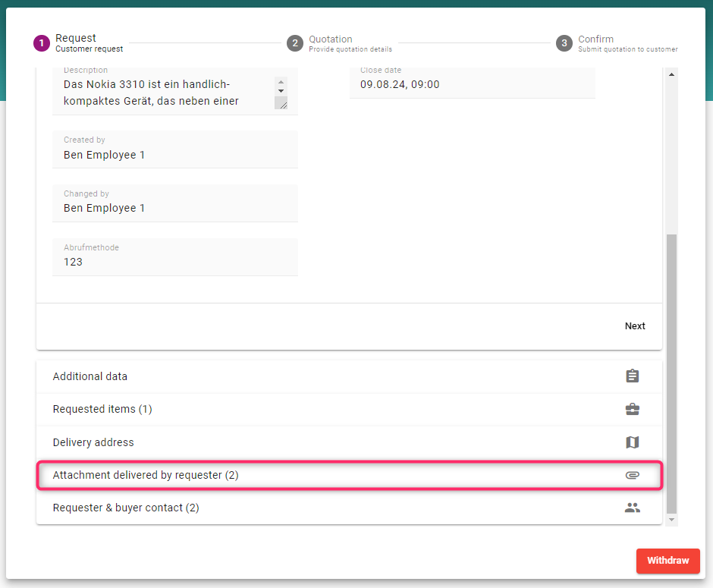
Task: Switch to the Confirm step
Action: coord(596,39)
